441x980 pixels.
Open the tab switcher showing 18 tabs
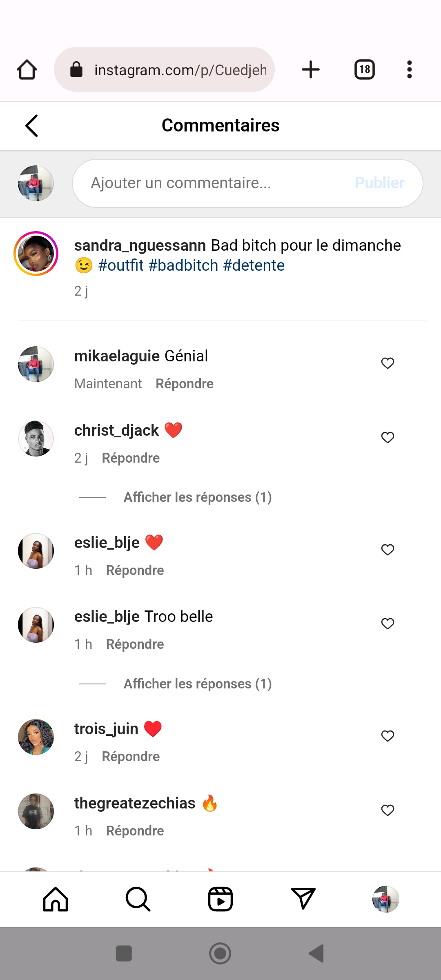[x=364, y=69]
